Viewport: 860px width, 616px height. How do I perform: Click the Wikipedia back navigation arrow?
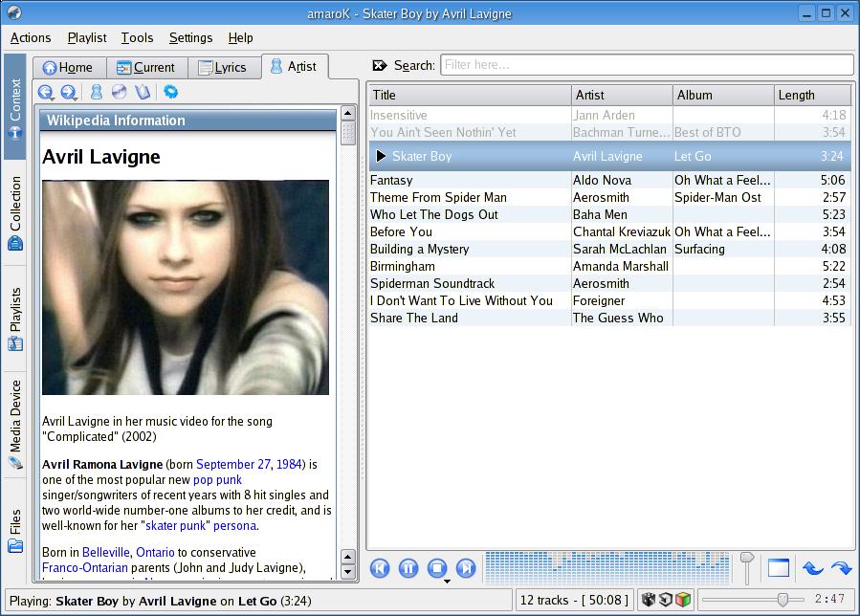click(46, 93)
